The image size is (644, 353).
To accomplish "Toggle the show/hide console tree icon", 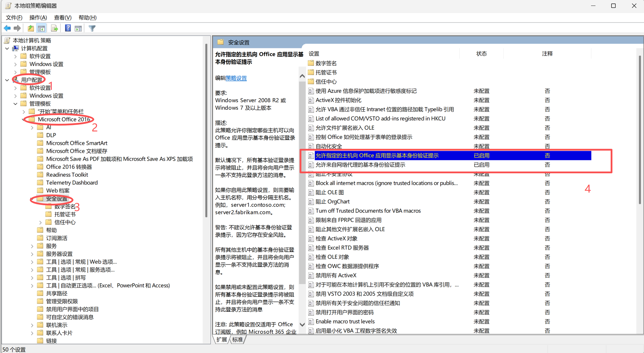I will (42, 28).
